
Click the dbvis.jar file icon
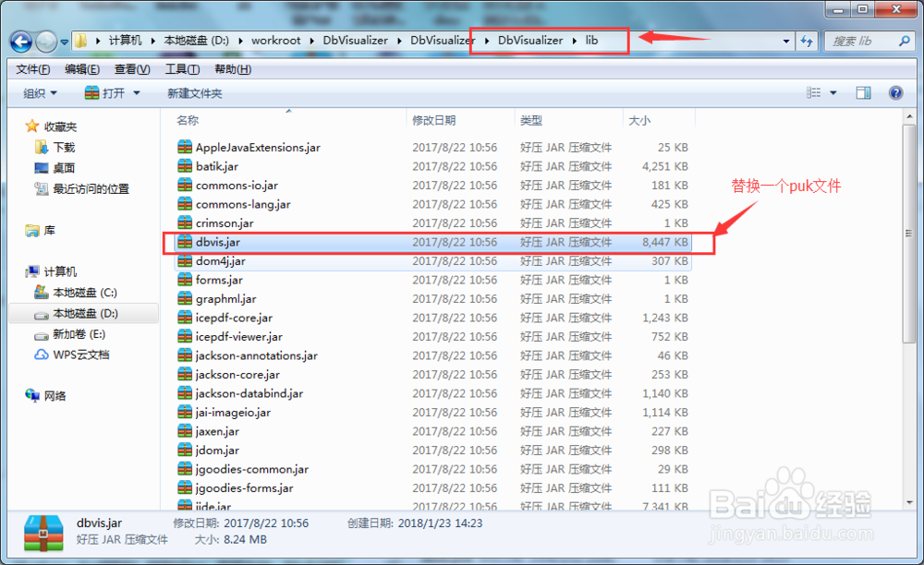click(185, 241)
